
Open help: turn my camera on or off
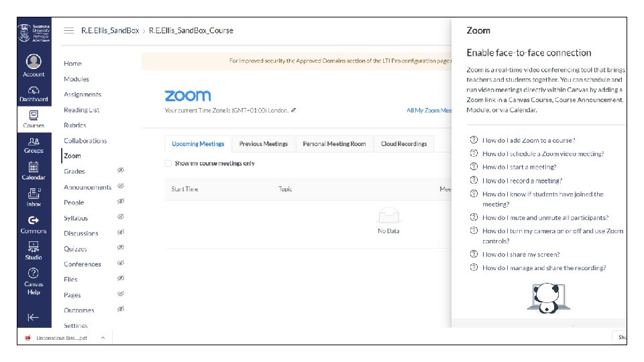tap(553, 236)
